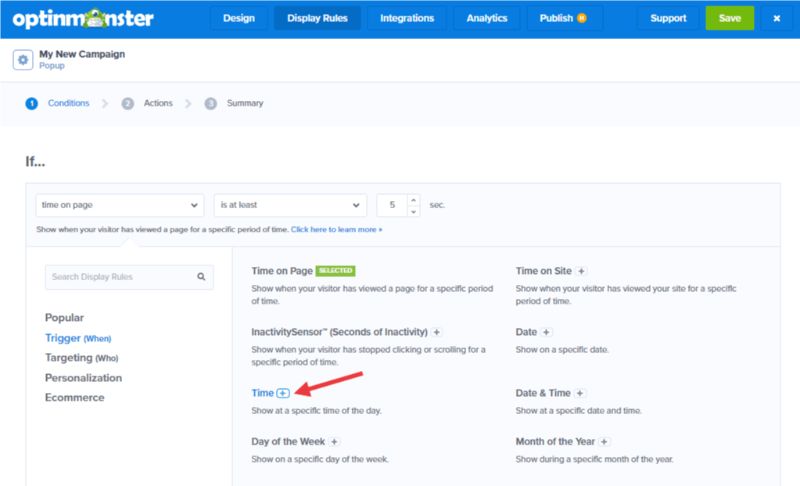This screenshot has width=800, height=486.
Task: Add the Day of the Week plus
Action: pyautogui.click(x=334, y=442)
